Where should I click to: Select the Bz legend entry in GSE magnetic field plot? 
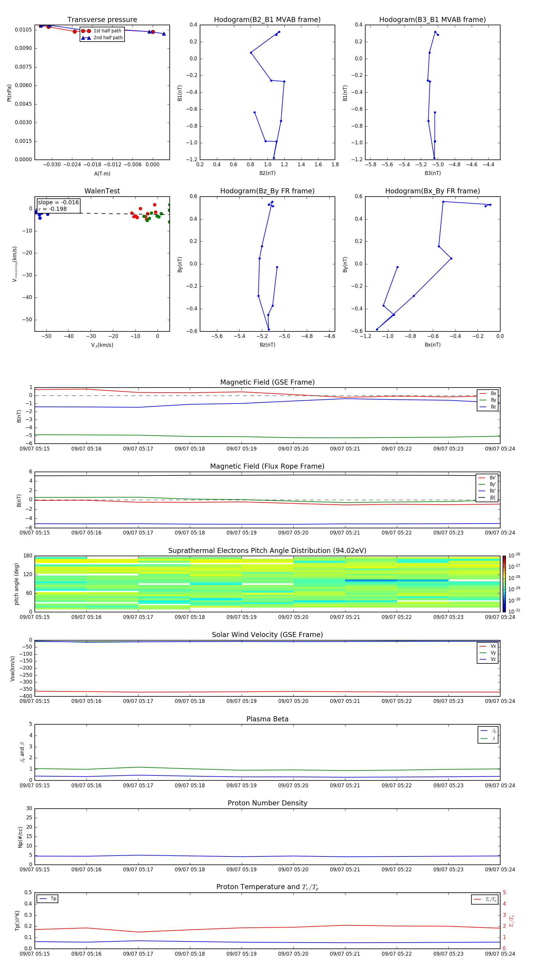pyautogui.click(x=488, y=407)
